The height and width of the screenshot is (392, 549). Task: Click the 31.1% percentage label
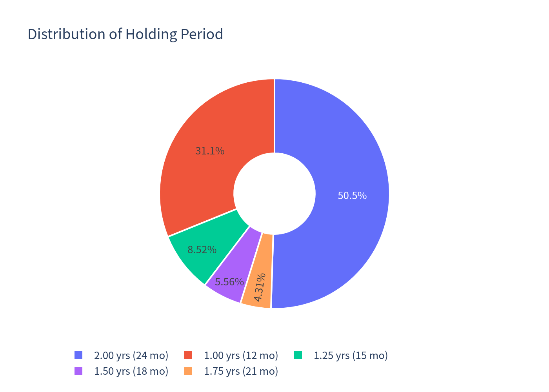click(210, 151)
